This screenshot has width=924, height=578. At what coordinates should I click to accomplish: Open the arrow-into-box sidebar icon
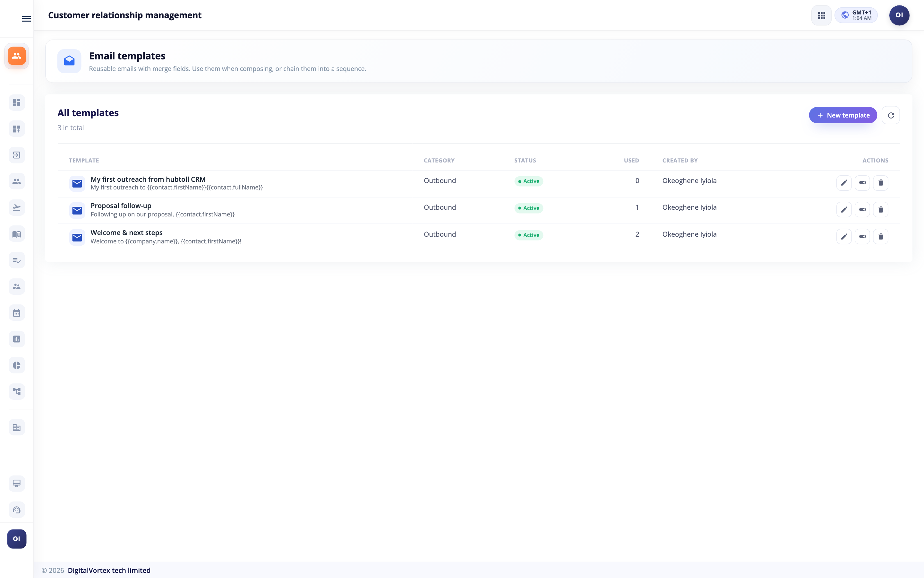point(17,155)
